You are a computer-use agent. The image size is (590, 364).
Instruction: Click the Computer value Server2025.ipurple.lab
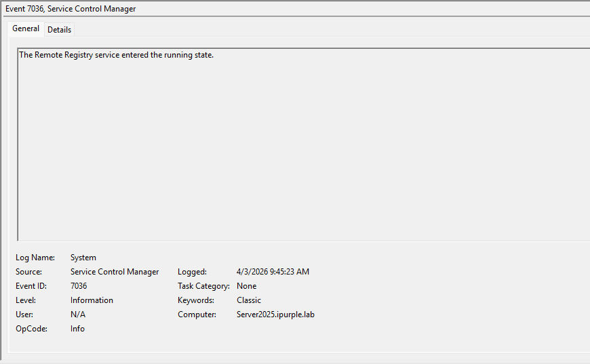tap(275, 315)
